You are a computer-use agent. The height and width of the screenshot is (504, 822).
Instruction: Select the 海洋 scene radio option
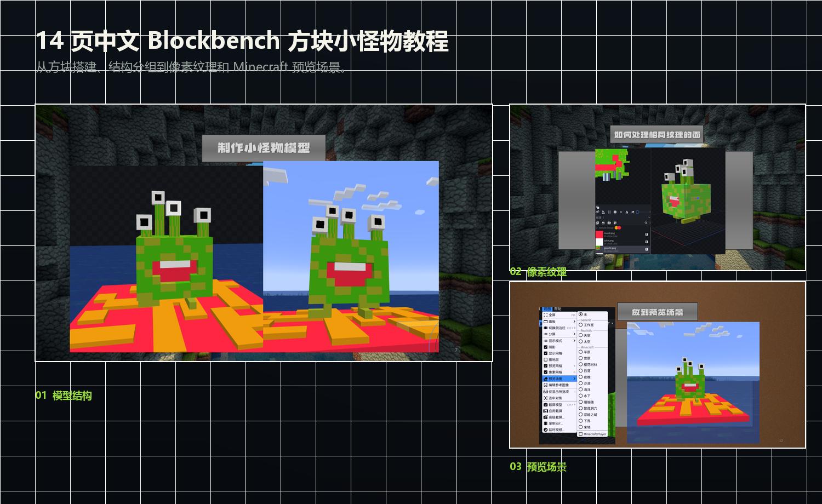[580, 390]
